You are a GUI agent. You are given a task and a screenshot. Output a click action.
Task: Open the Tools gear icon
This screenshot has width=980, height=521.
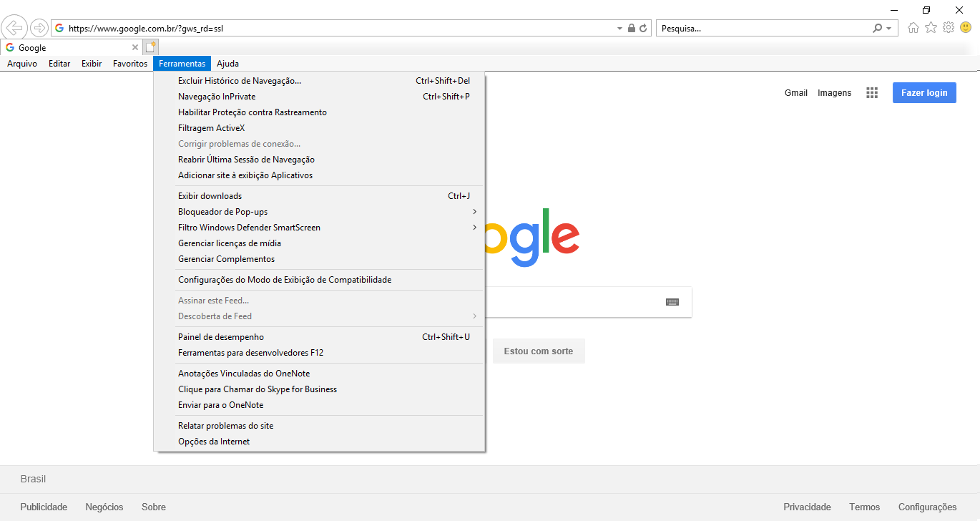[949, 28]
